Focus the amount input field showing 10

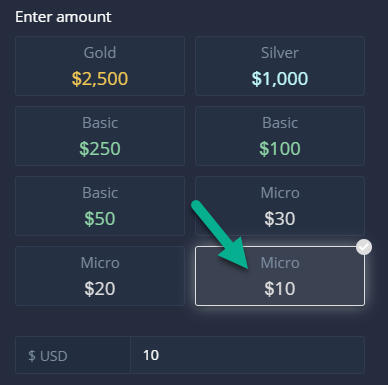click(248, 355)
